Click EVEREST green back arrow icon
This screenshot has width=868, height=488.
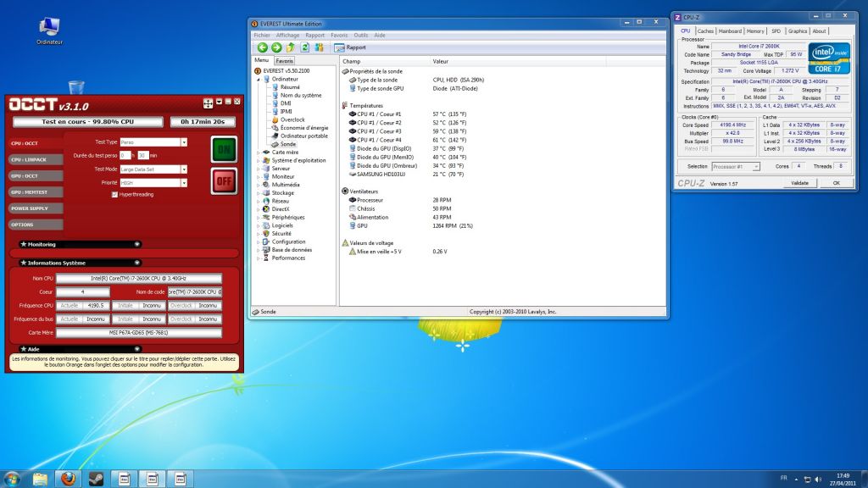(263, 47)
